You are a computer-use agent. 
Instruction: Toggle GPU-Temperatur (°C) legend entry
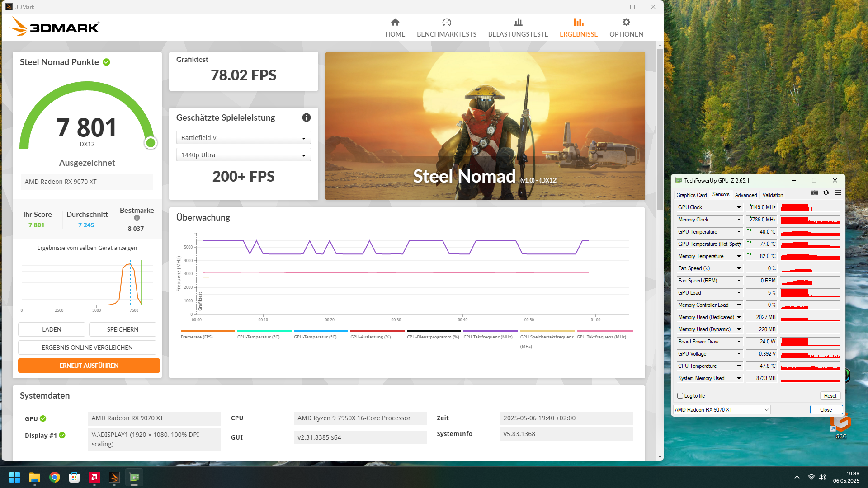315,337
